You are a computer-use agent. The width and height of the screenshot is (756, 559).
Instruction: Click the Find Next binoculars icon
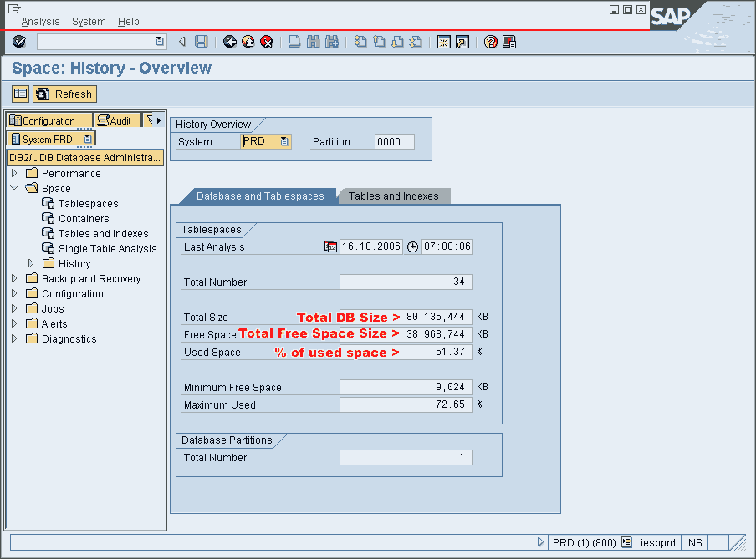pyautogui.click(x=332, y=42)
